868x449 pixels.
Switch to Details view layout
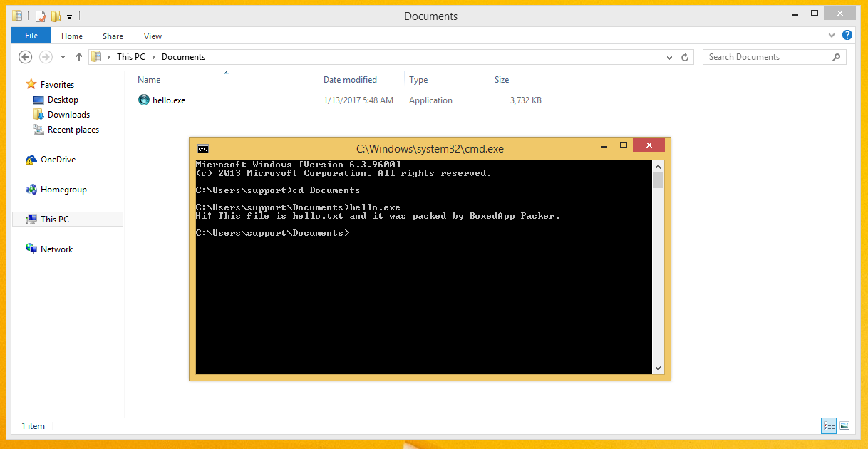829,425
